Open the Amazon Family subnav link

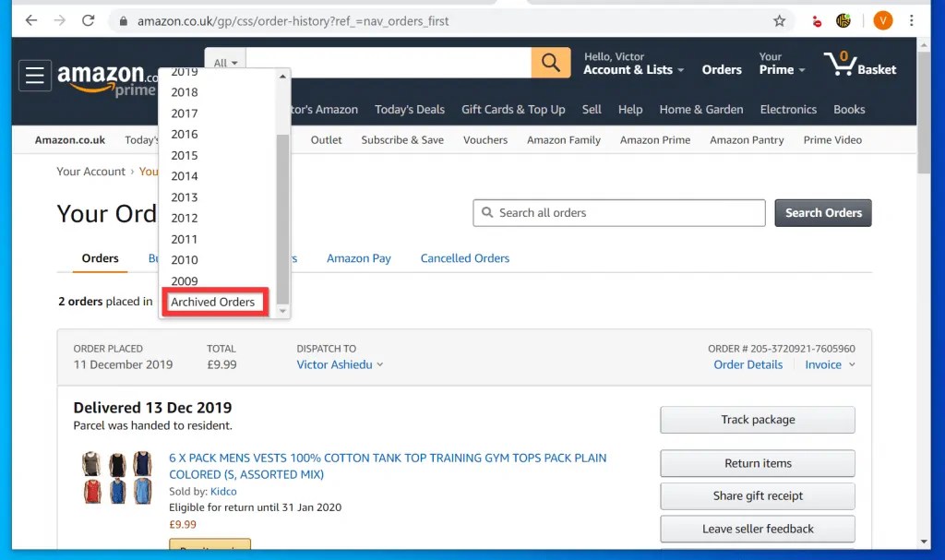564,140
